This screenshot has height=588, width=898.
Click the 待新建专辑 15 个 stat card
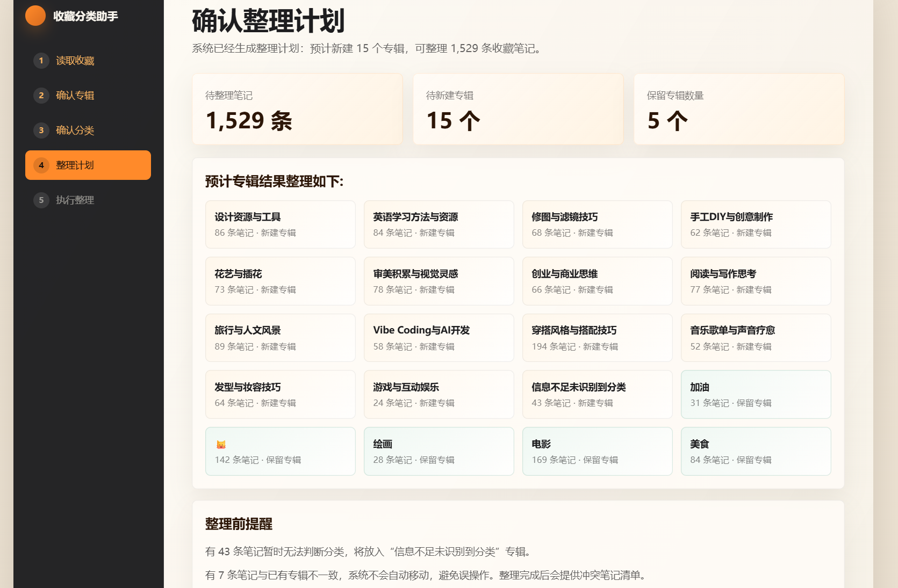point(519,109)
